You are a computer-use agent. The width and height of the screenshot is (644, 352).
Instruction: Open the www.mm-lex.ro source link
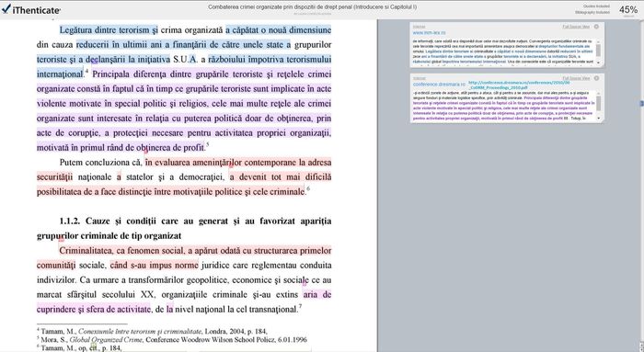pos(429,32)
